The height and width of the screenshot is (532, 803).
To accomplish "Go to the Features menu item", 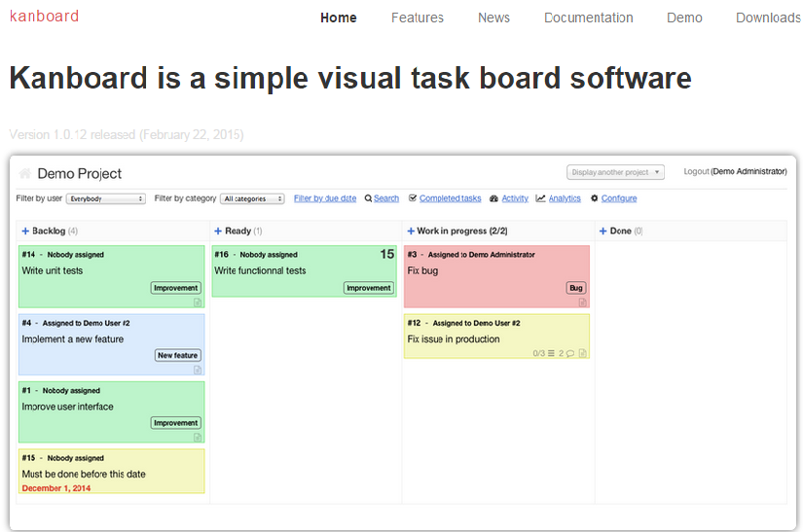I will click(418, 18).
